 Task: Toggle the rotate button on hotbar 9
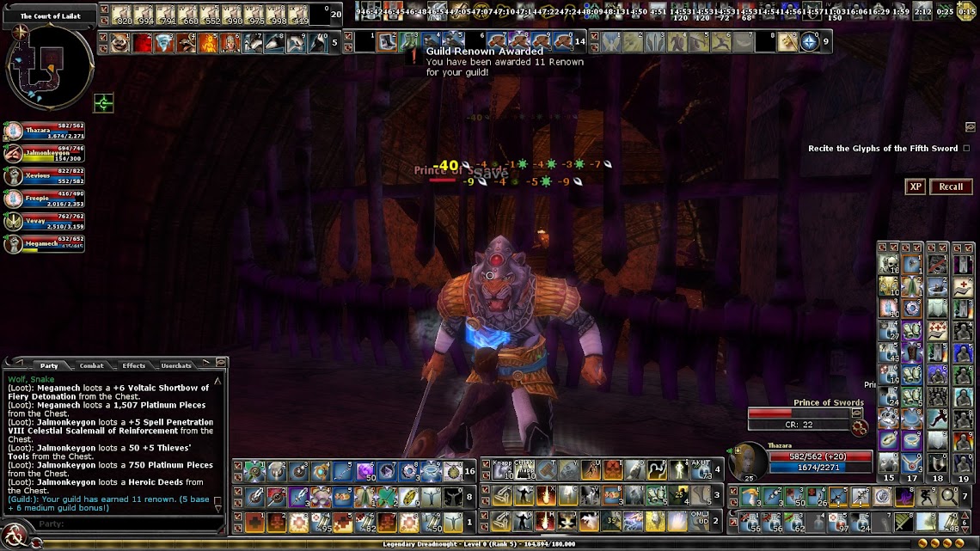click(x=594, y=47)
